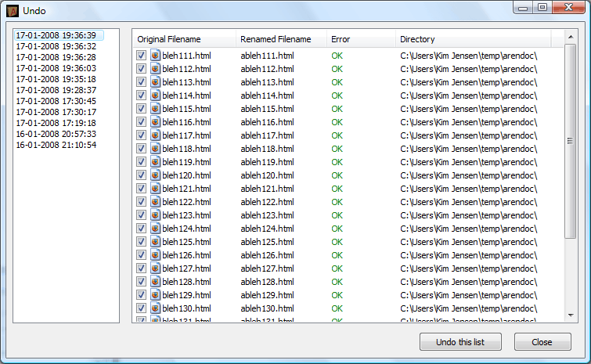Viewport: 591px width, 364px height.
Task: Sort by Directory column header
Action: coord(474,39)
